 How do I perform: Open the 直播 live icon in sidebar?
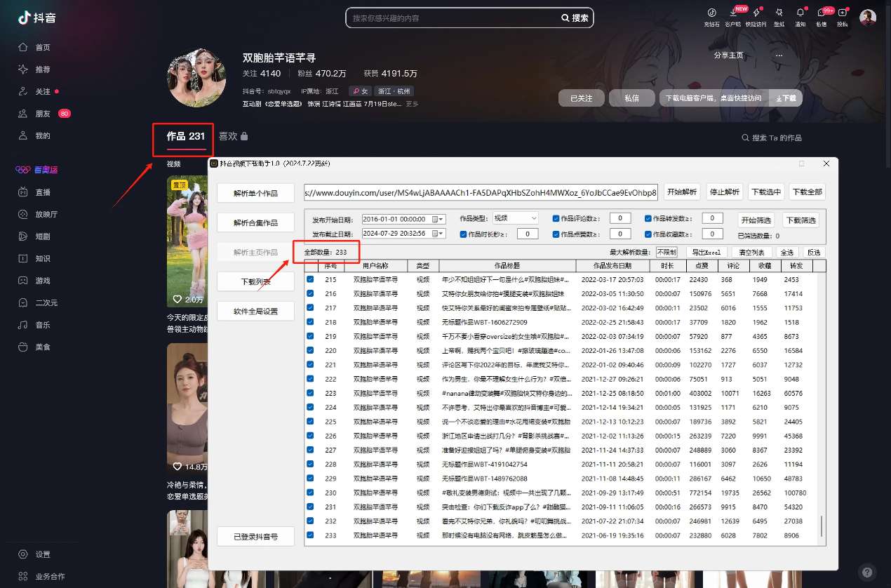23,192
